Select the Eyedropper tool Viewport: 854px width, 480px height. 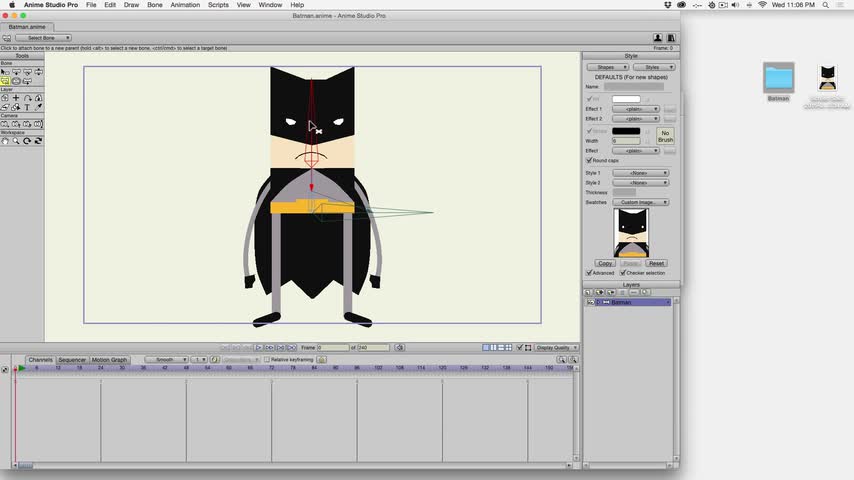pos(39,108)
